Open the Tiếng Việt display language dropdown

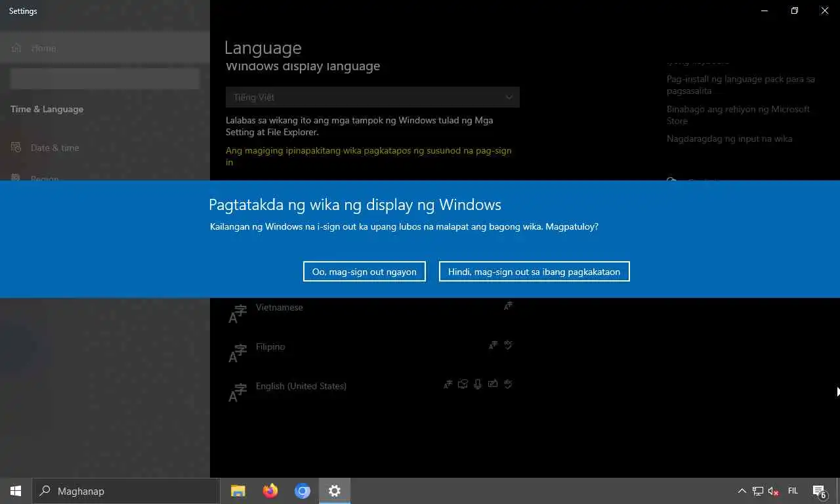[373, 97]
